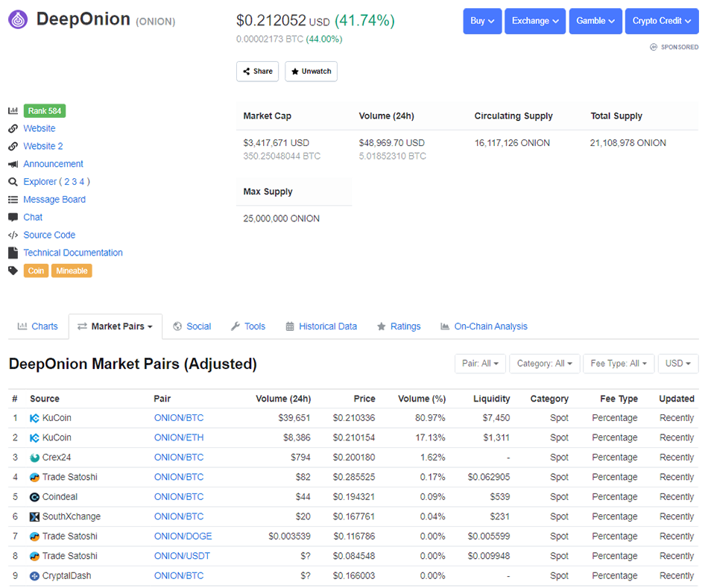708x588 pixels.
Task: Open the Exchange dropdown
Action: [x=535, y=21]
